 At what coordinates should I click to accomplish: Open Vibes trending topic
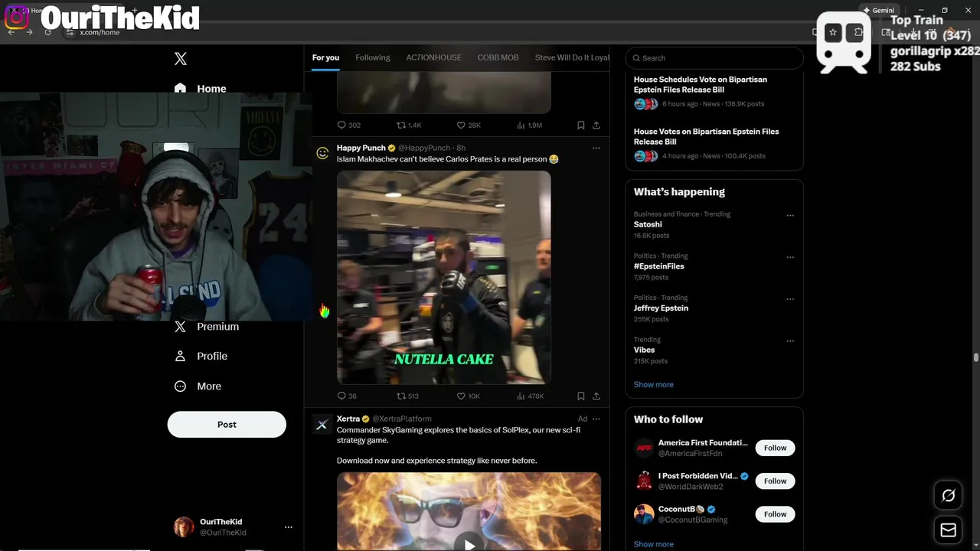tap(644, 350)
